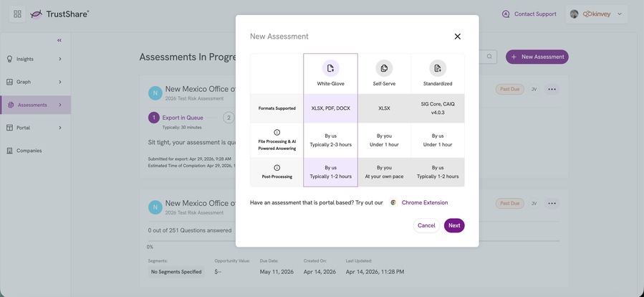Screen dimensions: 644x297
Task: Click the Self-Serve column label
Action: point(384,83)
